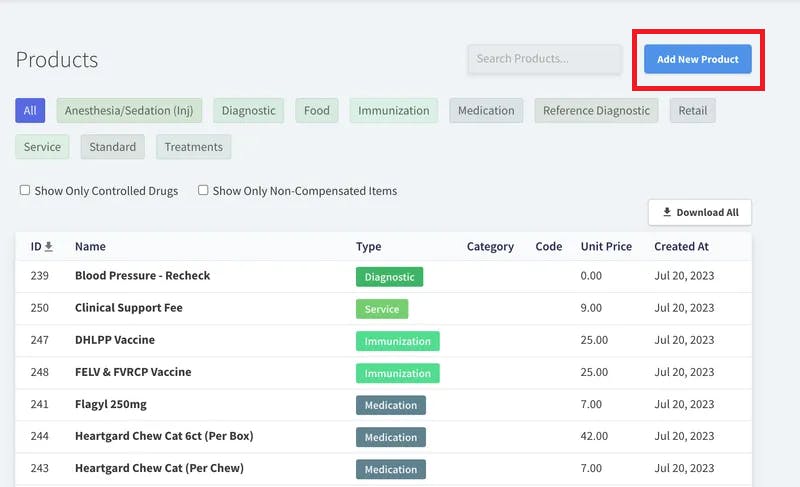Open Clinical Support Fee product
The height and width of the screenshot is (487, 800).
pyautogui.click(x=129, y=308)
